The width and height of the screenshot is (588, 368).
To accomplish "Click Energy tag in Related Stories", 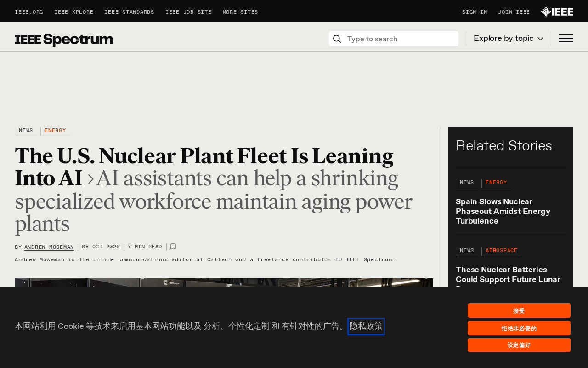I will [496, 183].
